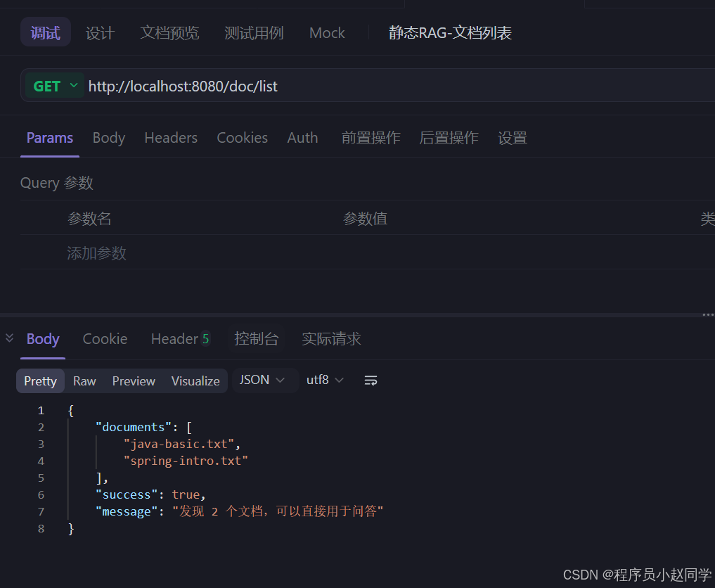Select the Headers request tab
Viewport: 715px width, 588px height.
click(170, 137)
